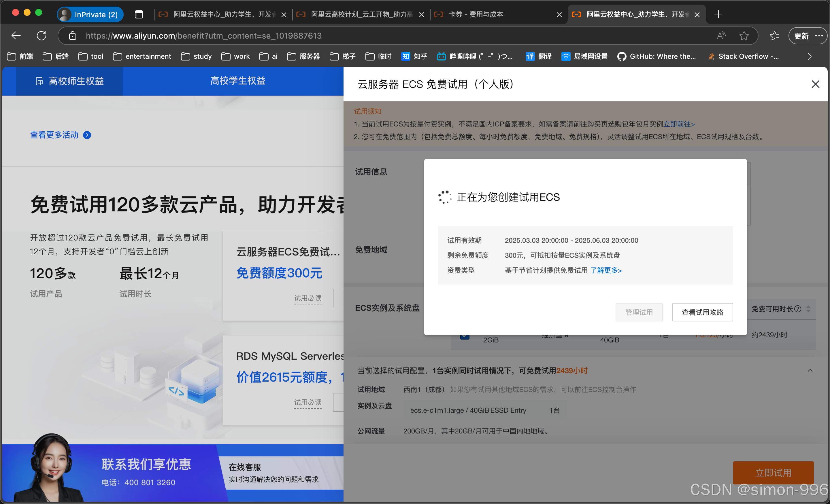Image resolution: width=830 pixels, height=504 pixels.
Task: Go back with the browser back arrow
Action: tap(16, 36)
